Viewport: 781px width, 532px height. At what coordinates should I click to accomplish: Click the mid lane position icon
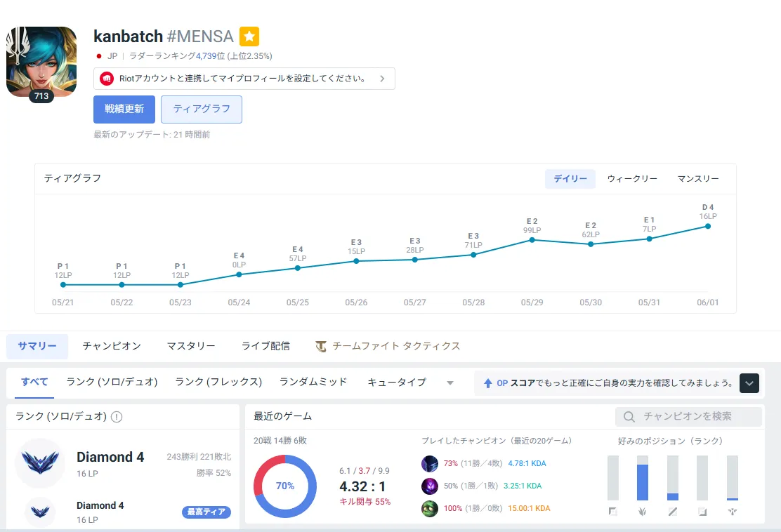pos(672,512)
